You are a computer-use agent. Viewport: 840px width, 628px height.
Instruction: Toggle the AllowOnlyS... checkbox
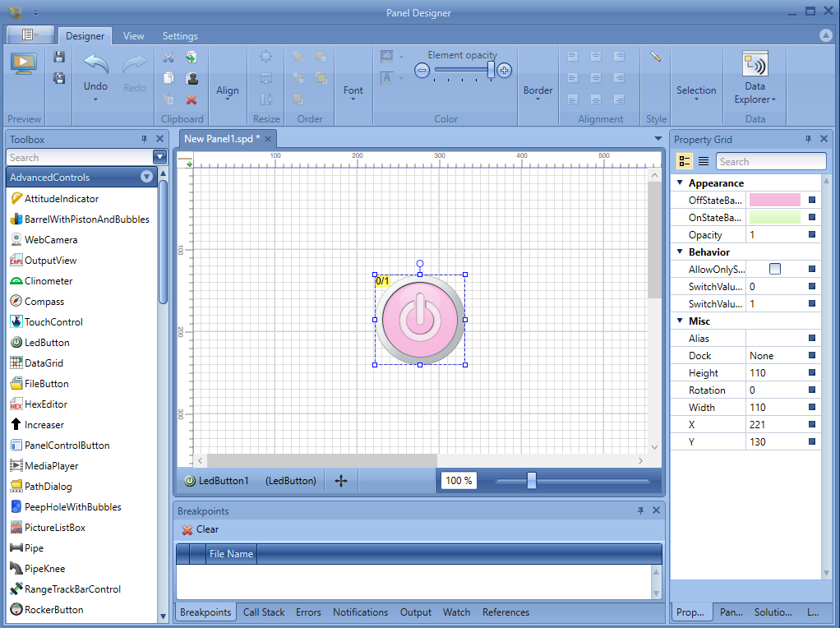[774, 270]
